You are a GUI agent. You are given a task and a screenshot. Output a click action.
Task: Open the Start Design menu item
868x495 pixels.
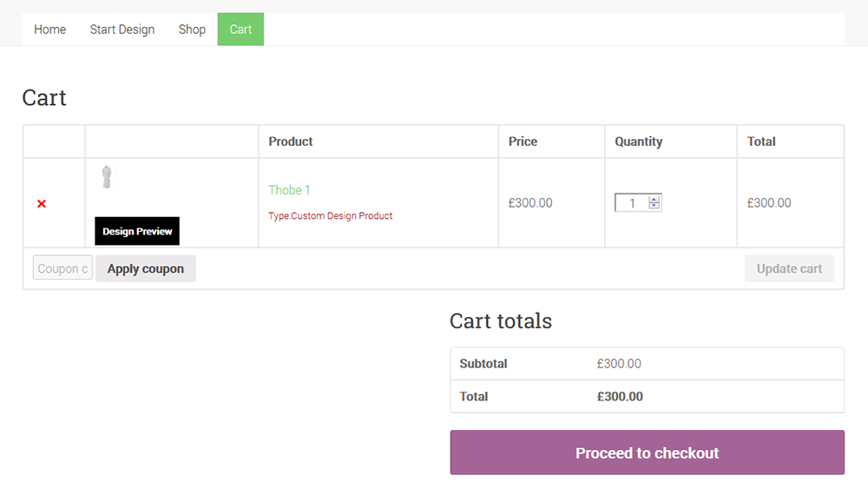122,30
